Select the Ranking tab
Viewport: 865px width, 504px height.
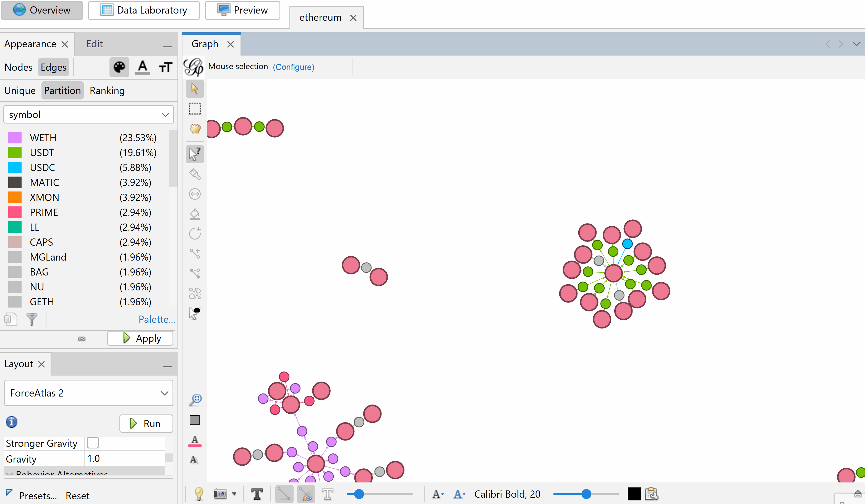point(107,91)
